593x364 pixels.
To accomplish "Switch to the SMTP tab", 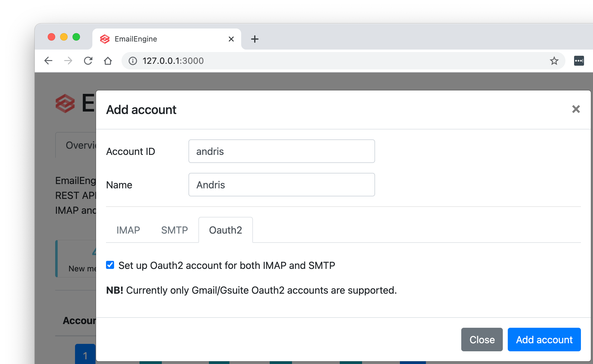I will [x=175, y=230].
